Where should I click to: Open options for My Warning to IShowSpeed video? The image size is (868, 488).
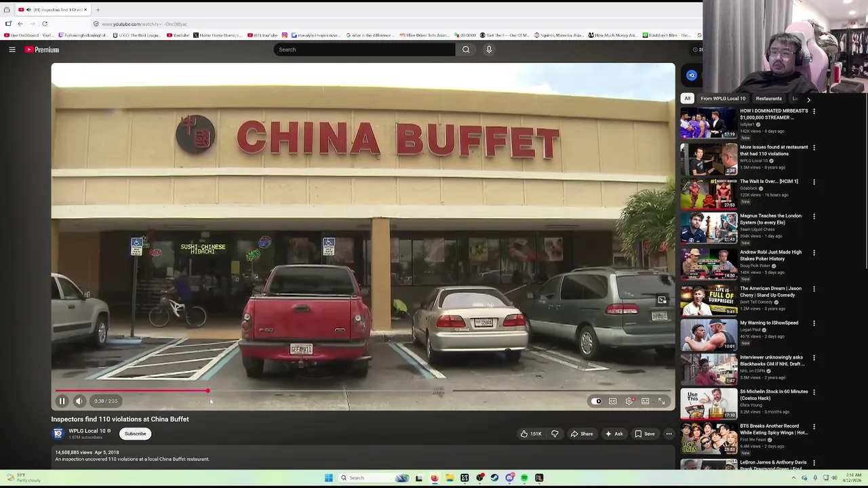(x=814, y=323)
